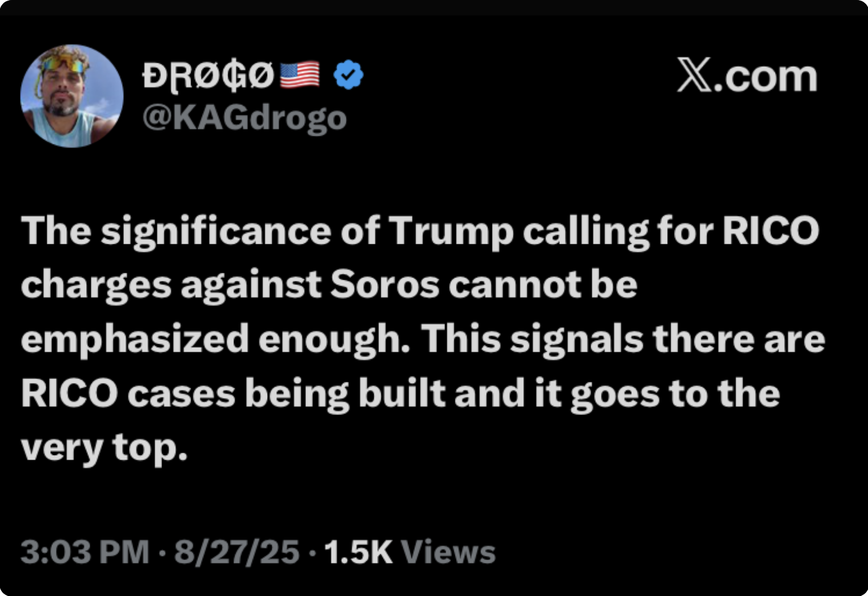Click the American flag emoji
The height and width of the screenshot is (596, 868).
(x=300, y=75)
